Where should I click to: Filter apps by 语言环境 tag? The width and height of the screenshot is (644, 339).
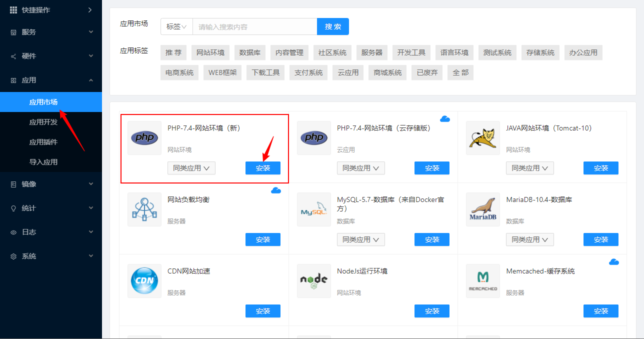point(454,52)
